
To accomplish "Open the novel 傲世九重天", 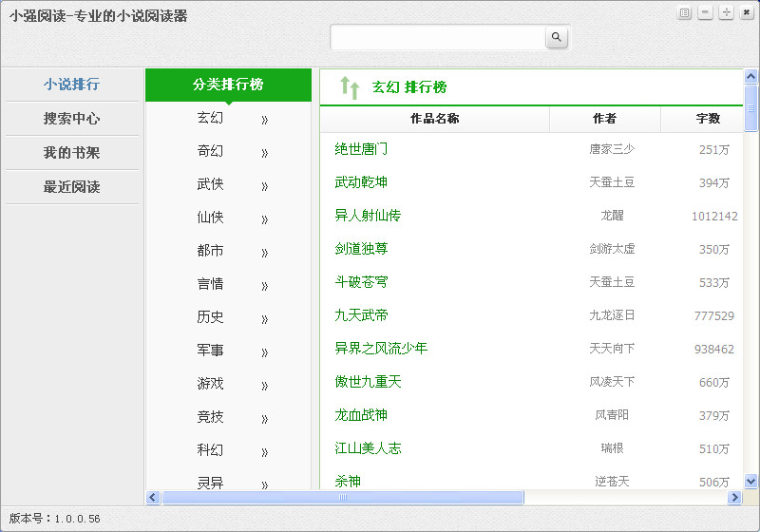I will coord(368,382).
